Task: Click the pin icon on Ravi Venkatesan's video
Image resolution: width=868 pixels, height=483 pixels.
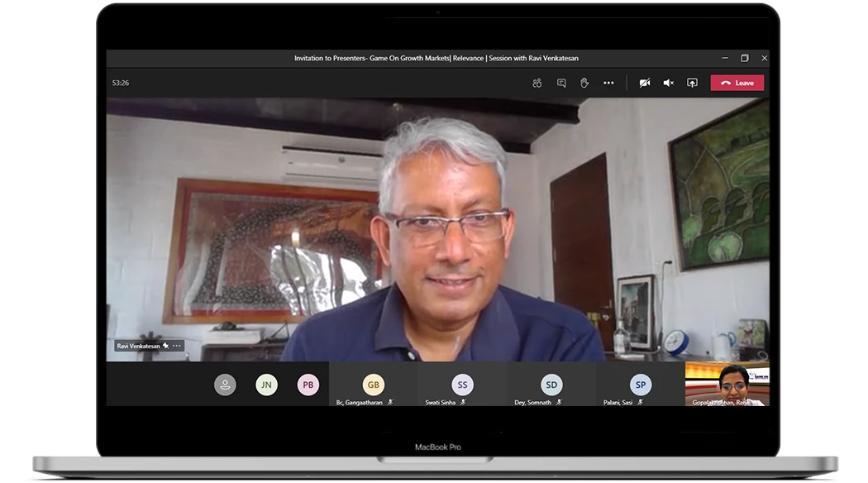Action: (164, 346)
